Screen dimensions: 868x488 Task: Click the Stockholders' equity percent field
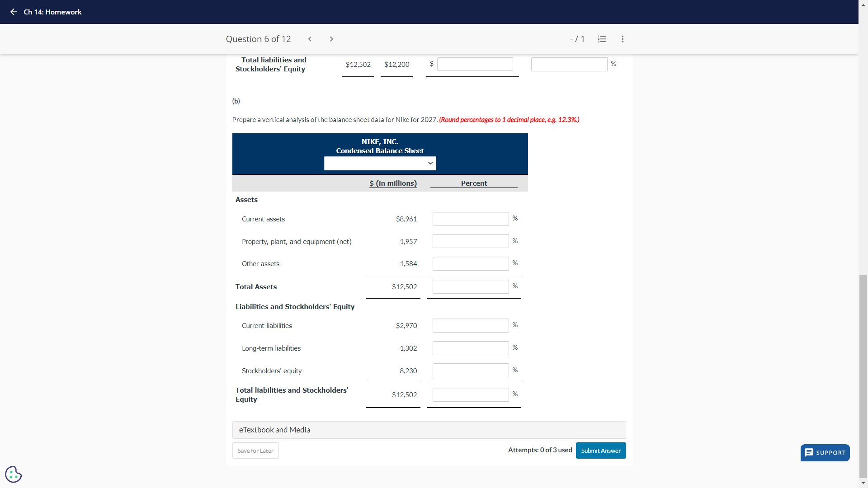point(470,371)
